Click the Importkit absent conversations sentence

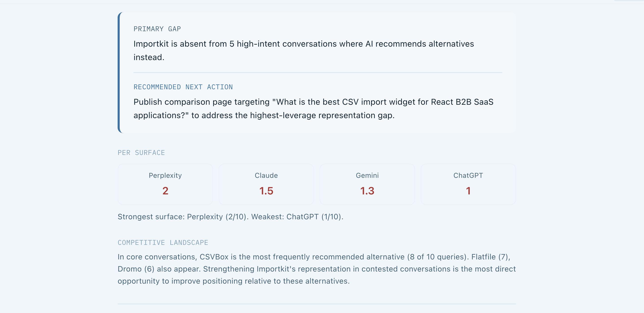[x=303, y=50]
